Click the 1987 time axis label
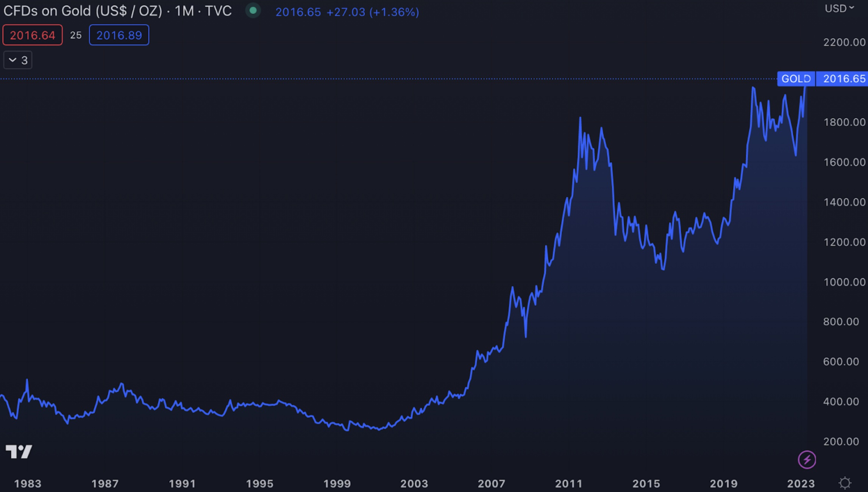The width and height of the screenshot is (868, 492). pyautogui.click(x=105, y=484)
